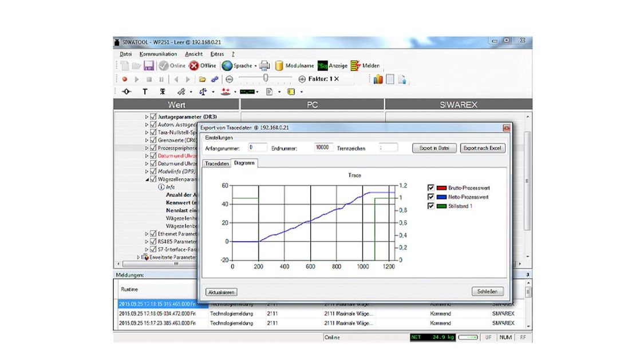Switch to the Tracedaten tab

pos(217,163)
